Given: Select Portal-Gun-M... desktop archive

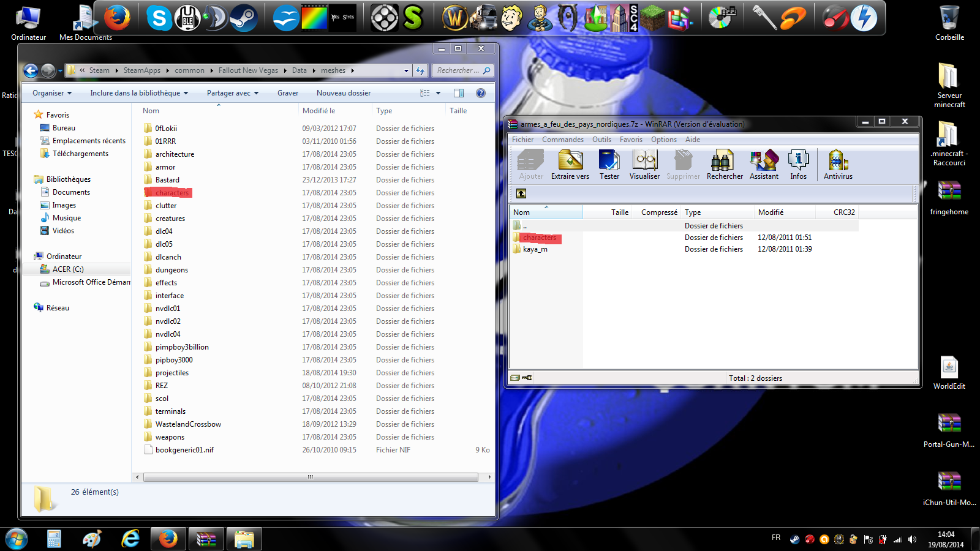Looking at the screenshot, I should [949, 430].
